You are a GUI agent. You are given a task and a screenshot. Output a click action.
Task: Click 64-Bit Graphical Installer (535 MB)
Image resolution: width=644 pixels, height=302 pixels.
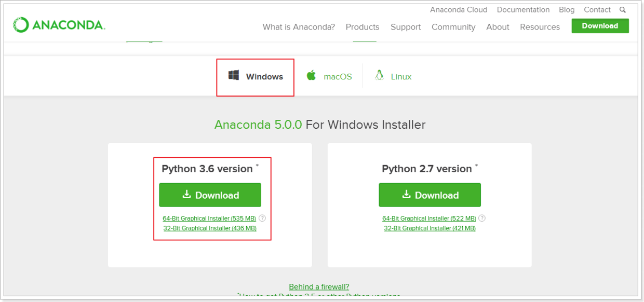pyautogui.click(x=209, y=218)
